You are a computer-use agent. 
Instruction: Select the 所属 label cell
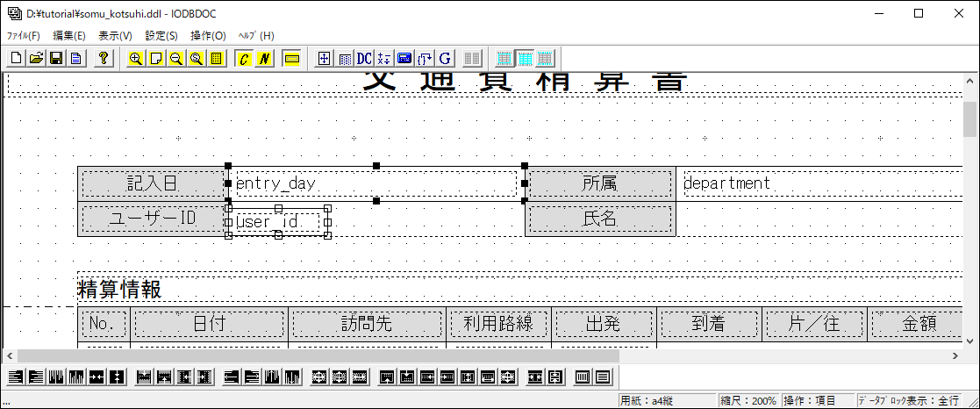[600, 183]
